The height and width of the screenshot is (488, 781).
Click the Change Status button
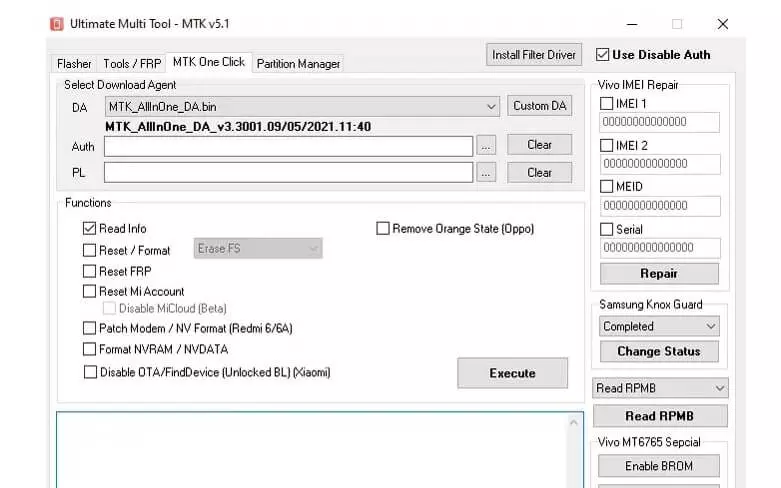tap(659, 351)
